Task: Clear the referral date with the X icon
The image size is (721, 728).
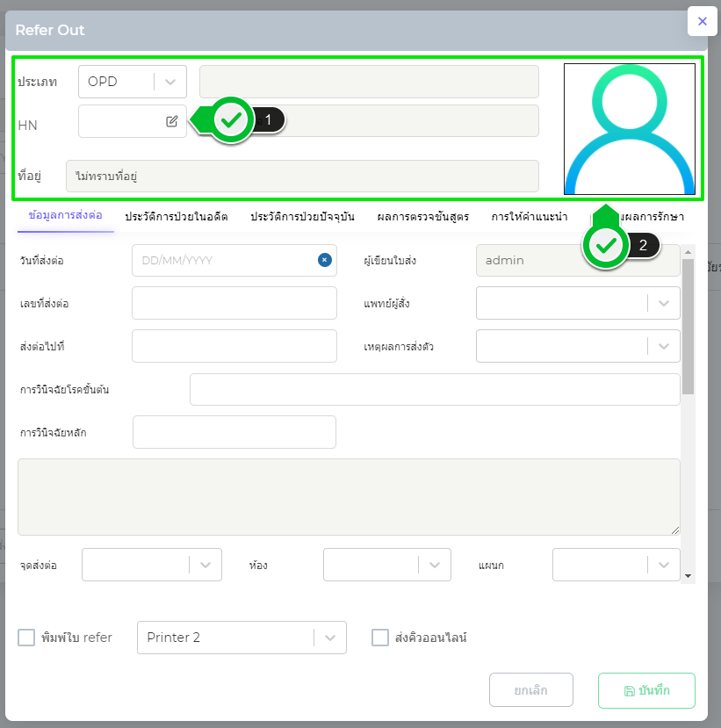Action: click(x=324, y=260)
